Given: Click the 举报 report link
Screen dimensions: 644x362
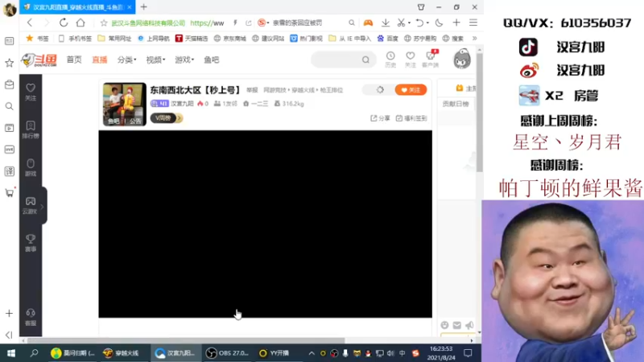Looking at the screenshot, I should tap(252, 90).
